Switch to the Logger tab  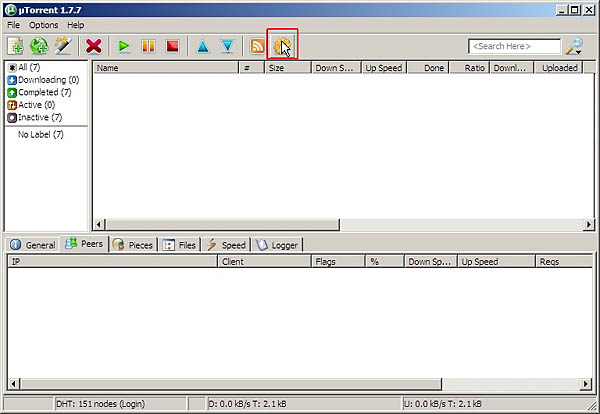(x=277, y=245)
